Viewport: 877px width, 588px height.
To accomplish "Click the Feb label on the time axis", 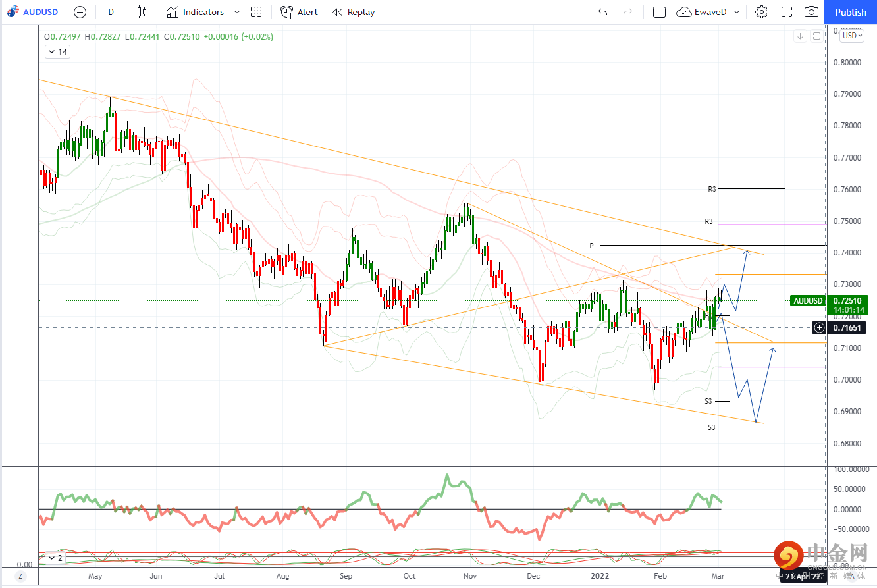I will (x=660, y=576).
